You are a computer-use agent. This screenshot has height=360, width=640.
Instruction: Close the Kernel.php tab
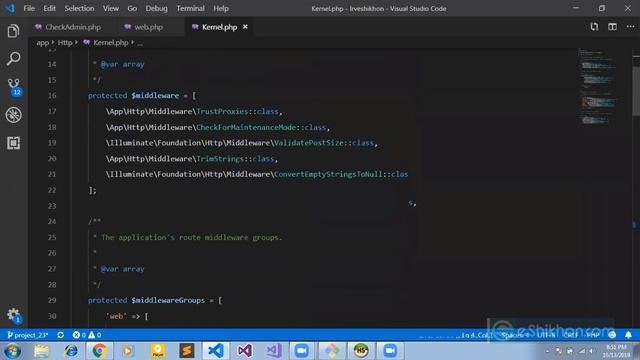click(x=245, y=27)
